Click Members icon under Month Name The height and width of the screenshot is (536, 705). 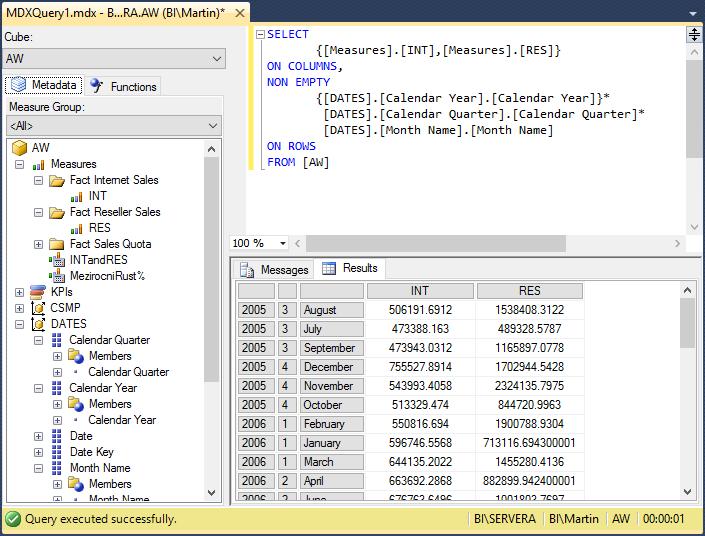coord(76,484)
